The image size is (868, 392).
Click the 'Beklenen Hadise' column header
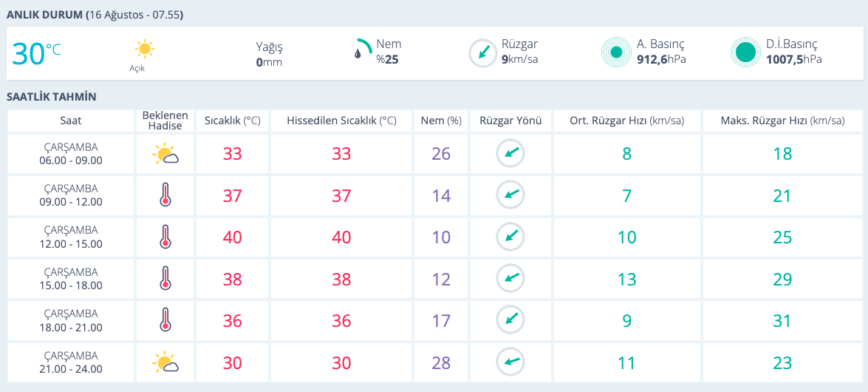165,121
